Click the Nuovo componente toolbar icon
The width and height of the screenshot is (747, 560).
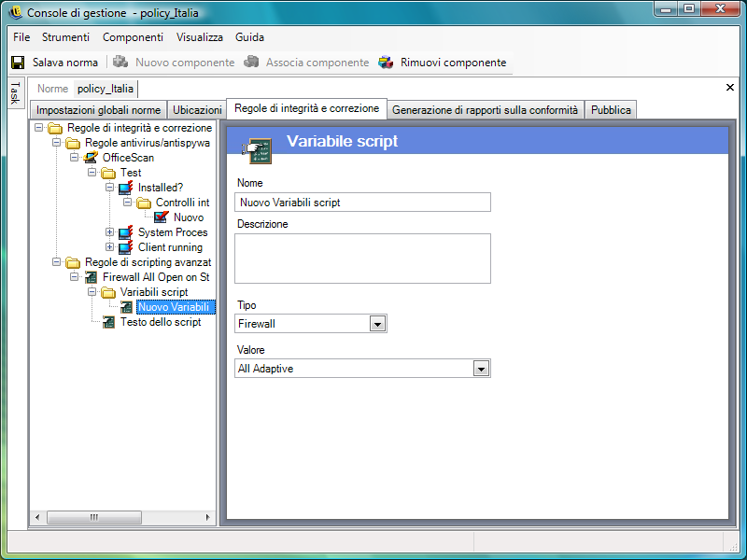[x=120, y=62]
